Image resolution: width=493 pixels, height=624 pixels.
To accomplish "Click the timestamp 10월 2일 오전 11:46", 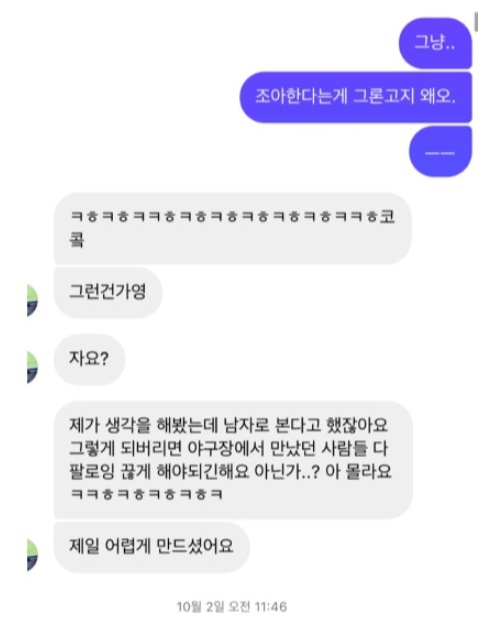I will tap(232, 606).
